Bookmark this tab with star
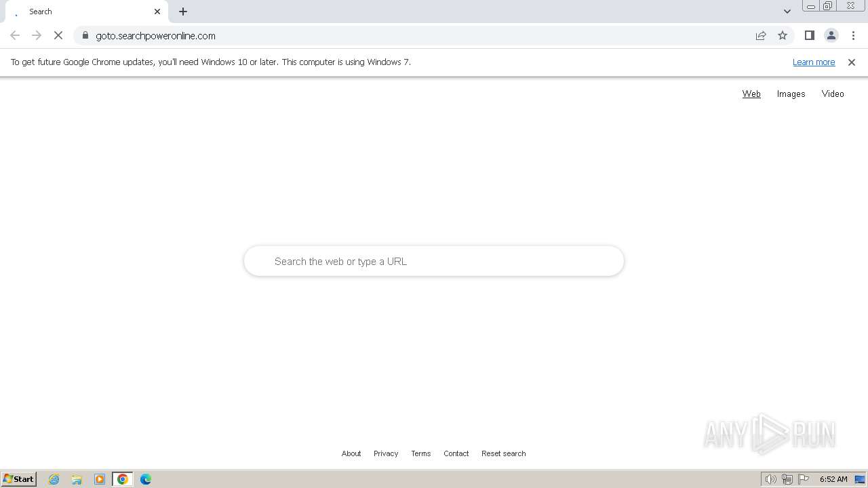 783,35
